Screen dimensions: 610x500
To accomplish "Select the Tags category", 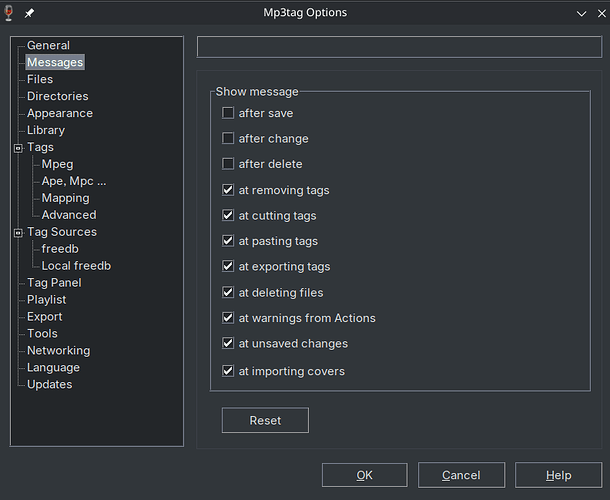I will click(40, 147).
